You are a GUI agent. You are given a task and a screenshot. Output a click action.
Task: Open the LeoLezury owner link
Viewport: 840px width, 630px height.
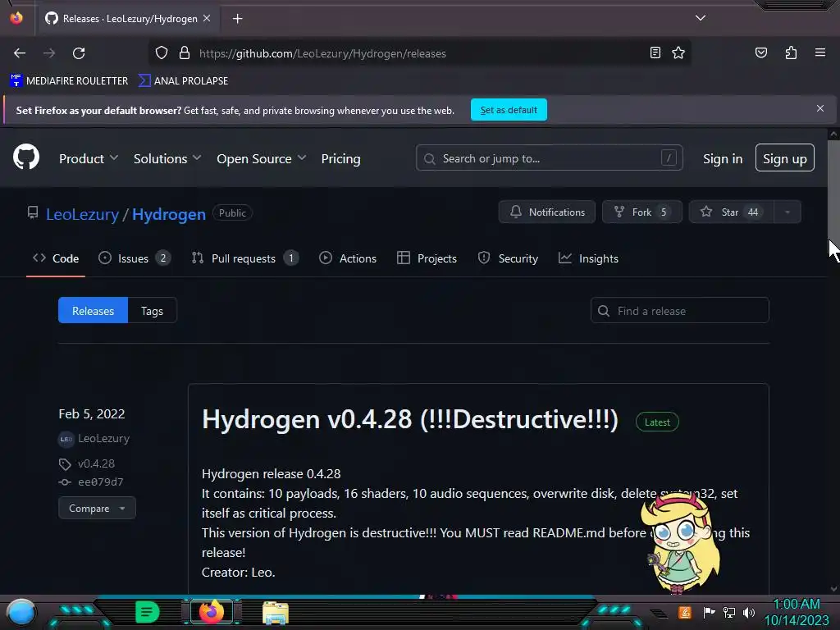coord(83,214)
